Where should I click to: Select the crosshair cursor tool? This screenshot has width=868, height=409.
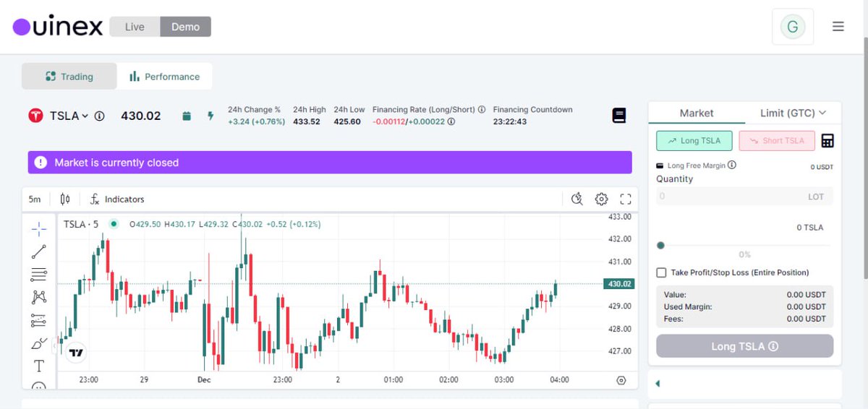[39, 229]
